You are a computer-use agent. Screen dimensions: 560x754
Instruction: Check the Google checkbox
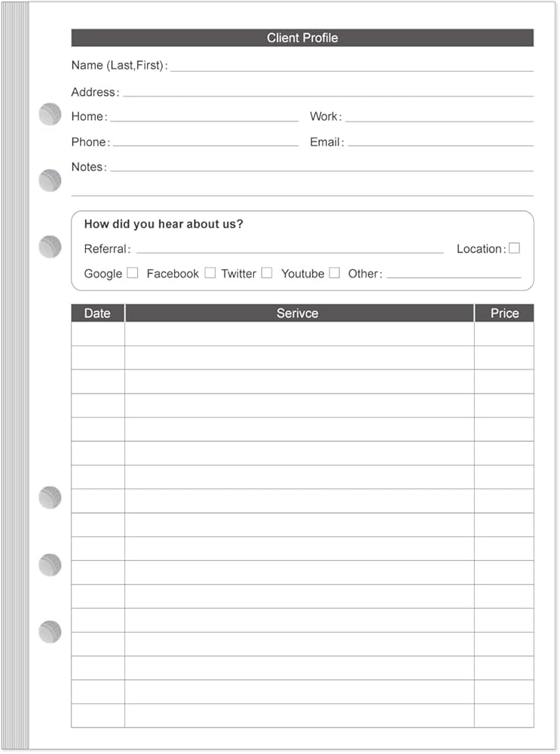(x=133, y=273)
